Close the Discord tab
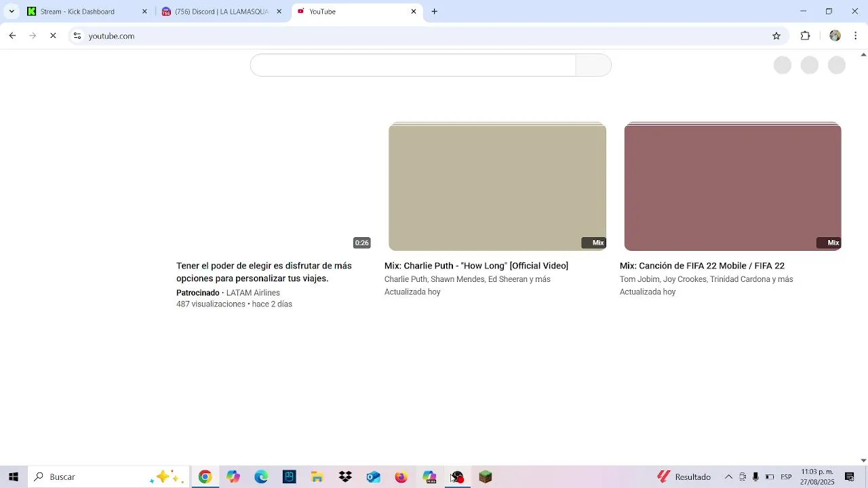This screenshot has width=868, height=488. (x=279, y=12)
